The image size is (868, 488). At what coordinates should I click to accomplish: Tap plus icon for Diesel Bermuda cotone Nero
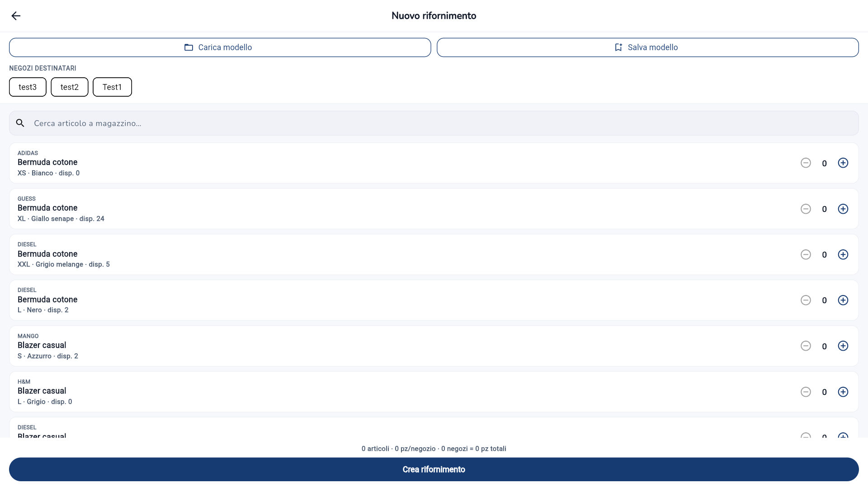coord(843,300)
